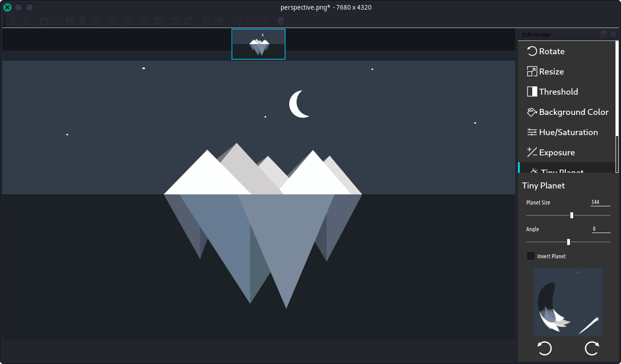The width and height of the screenshot is (621, 364).
Task: Click the rotate counterclockwise button below the preview
Action: coord(545,348)
